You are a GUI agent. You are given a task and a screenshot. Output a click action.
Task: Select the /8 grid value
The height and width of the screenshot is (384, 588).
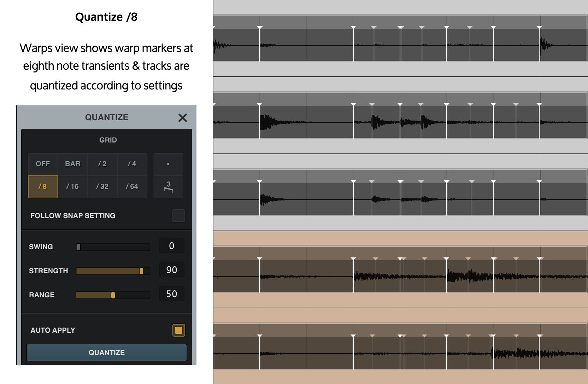pos(43,187)
